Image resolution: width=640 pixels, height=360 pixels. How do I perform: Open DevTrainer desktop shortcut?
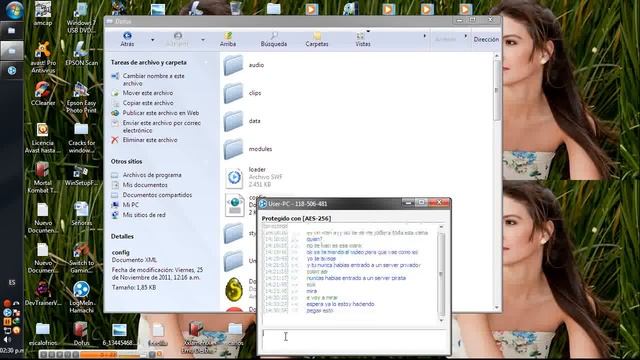(43, 293)
